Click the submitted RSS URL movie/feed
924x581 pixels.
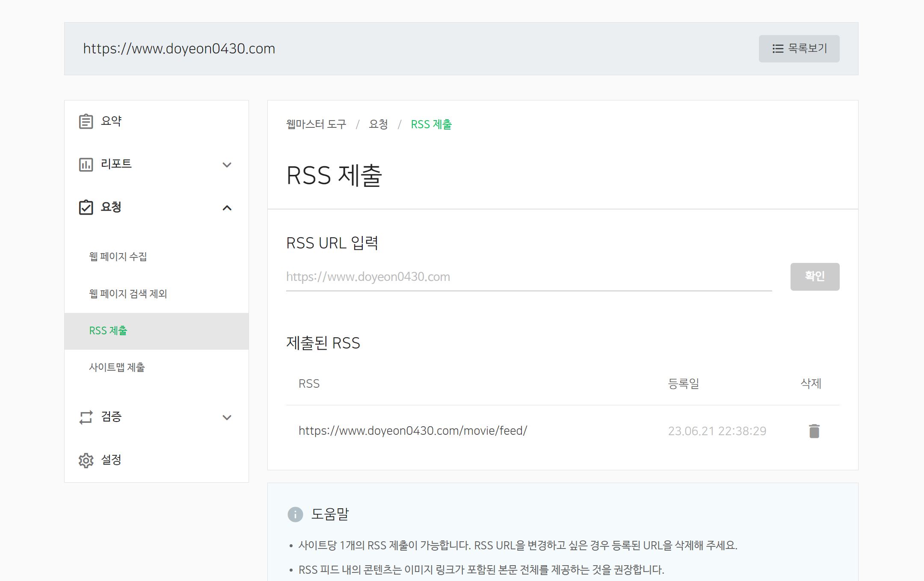click(x=413, y=431)
